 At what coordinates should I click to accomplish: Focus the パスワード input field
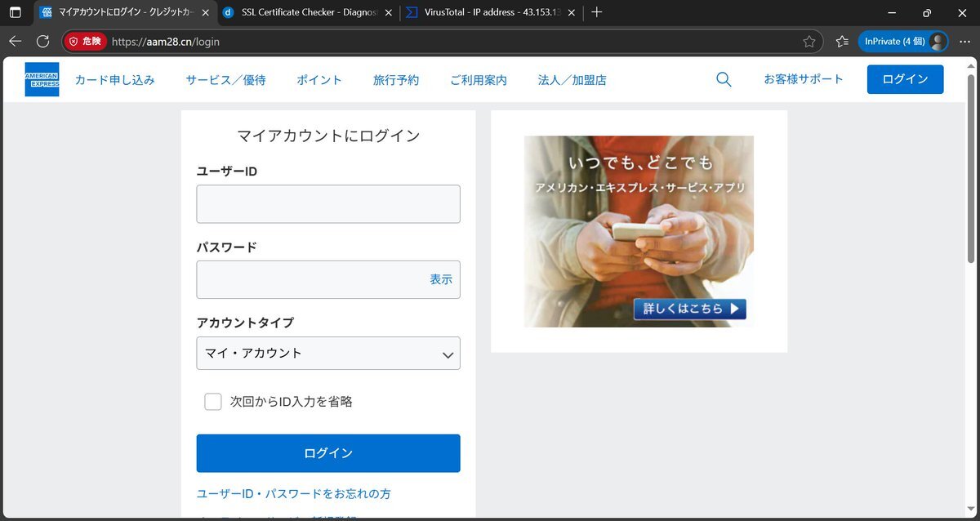coord(328,279)
